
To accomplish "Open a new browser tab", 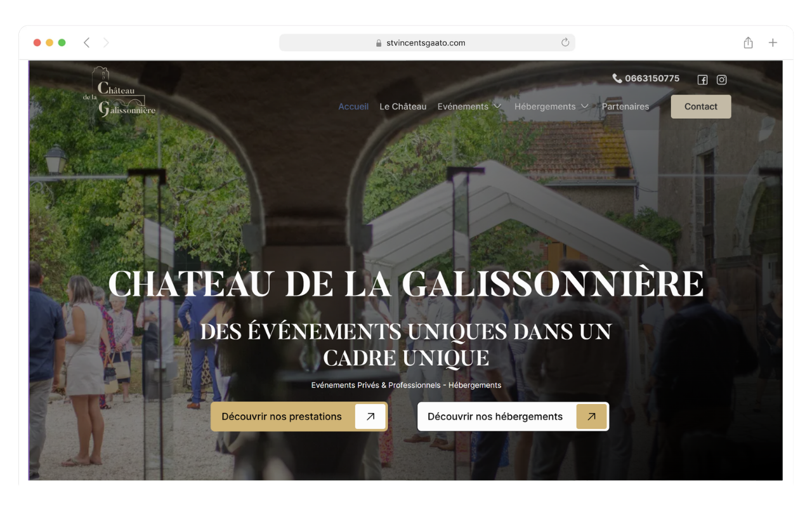I will pos(773,43).
